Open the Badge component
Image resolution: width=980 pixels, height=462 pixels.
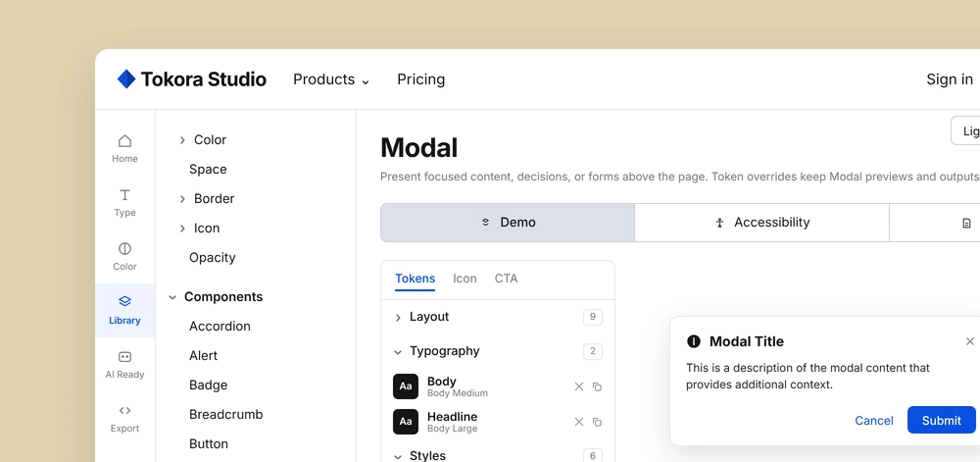pos(208,385)
